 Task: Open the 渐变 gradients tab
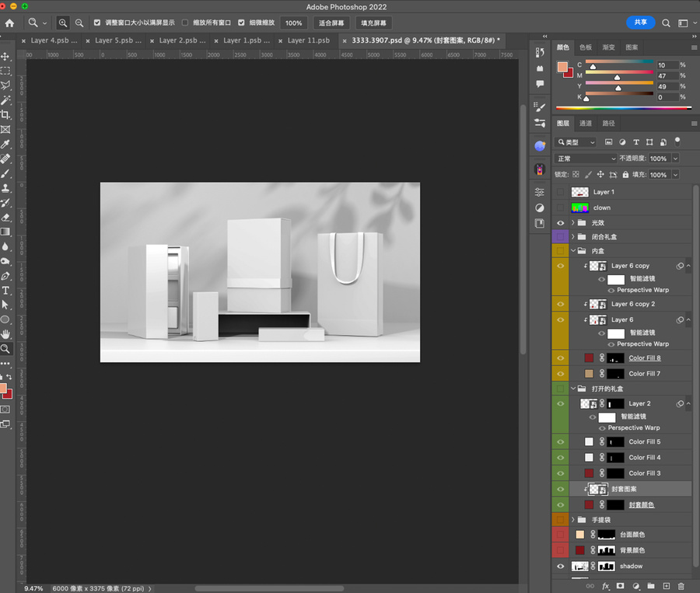coord(608,47)
